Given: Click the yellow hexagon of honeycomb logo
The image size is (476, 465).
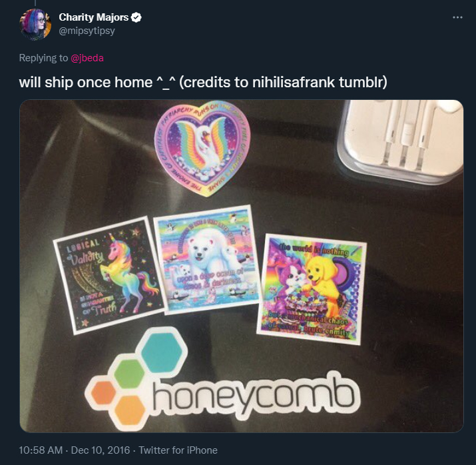Looking at the screenshot, I should [x=130, y=410].
